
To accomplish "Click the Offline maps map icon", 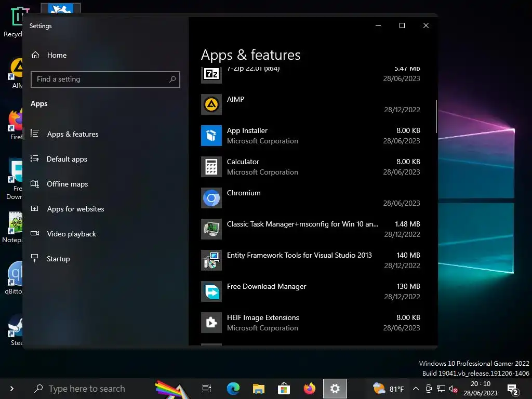I will coord(35,183).
